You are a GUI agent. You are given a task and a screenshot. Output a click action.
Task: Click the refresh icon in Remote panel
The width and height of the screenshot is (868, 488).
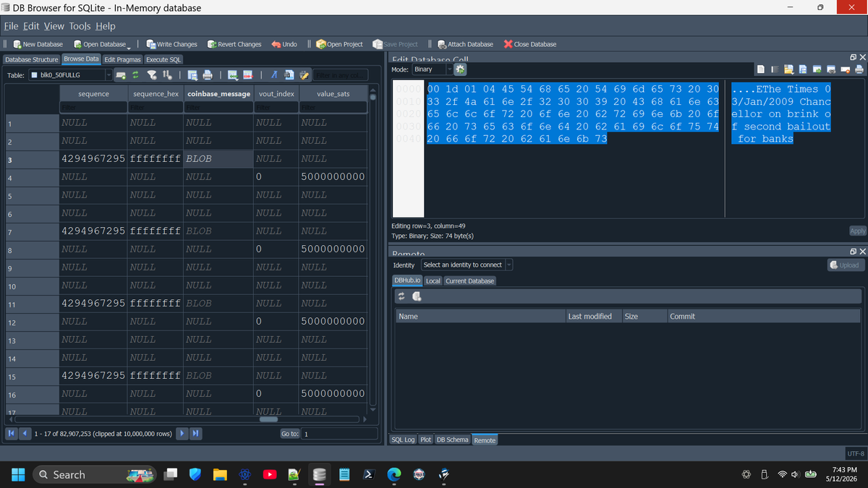pos(401,296)
